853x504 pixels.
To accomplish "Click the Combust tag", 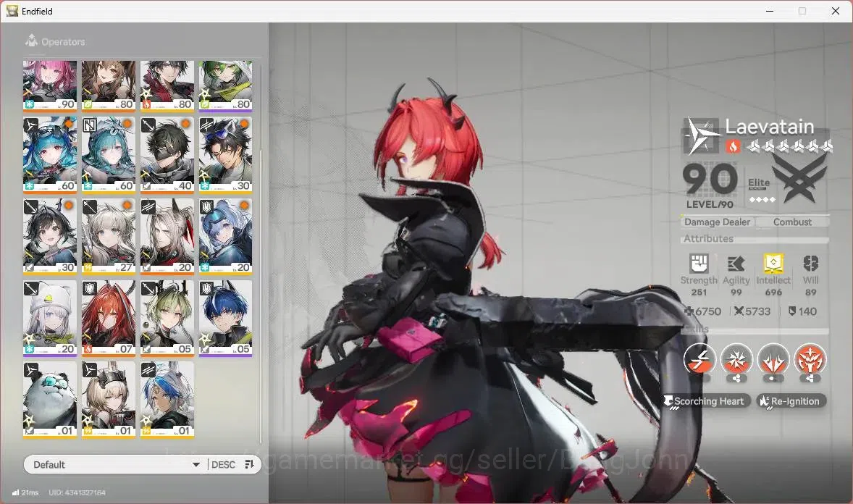I will (x=793, y=222).
